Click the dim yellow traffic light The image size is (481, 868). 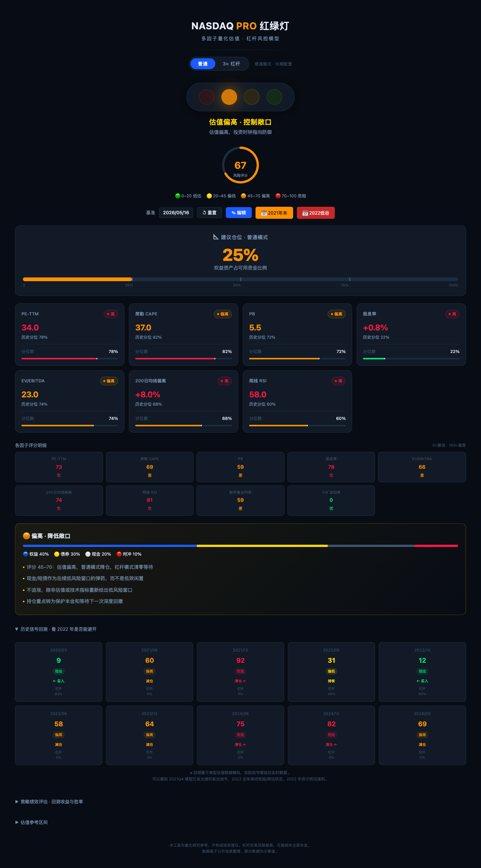252,97
